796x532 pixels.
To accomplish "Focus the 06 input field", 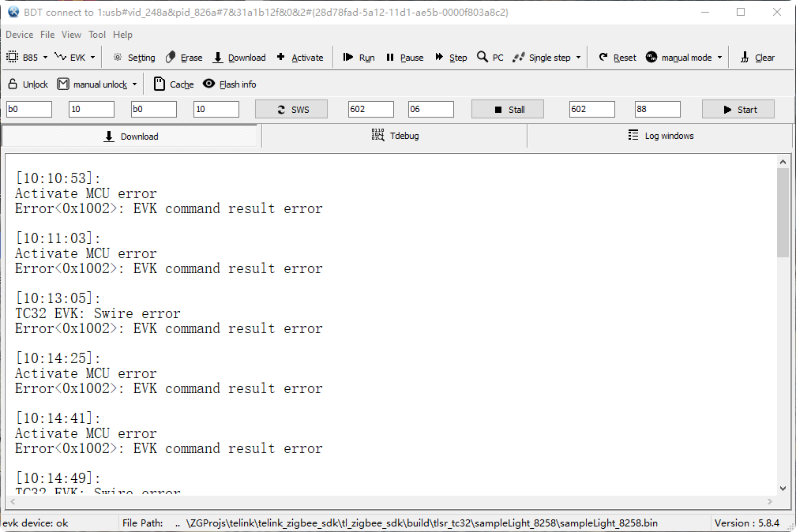I will click(431, 109).
